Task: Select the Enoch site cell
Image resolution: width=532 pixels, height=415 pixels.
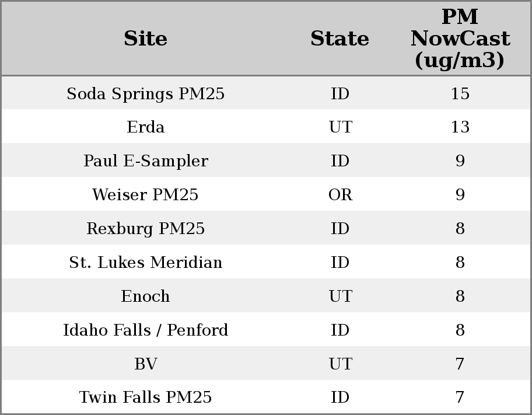Action: (x=145, y=297)
